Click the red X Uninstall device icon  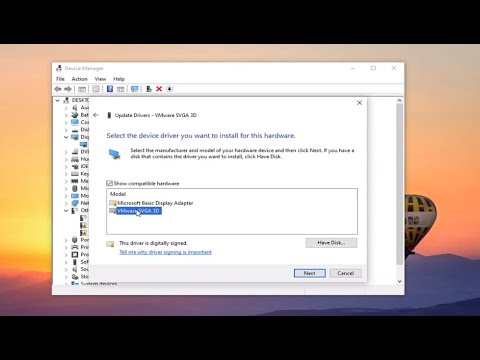coord(159,89)
